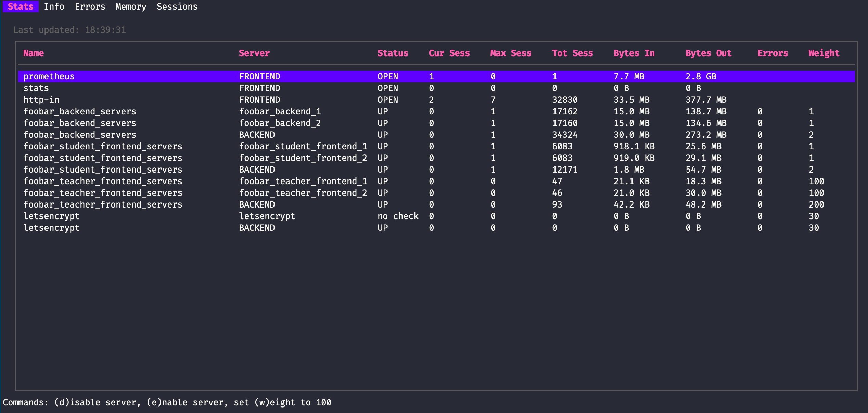Select the foobar_teacher_frontend_2 server entry
This screenshot has width=868, height=413.
point(303,193)
